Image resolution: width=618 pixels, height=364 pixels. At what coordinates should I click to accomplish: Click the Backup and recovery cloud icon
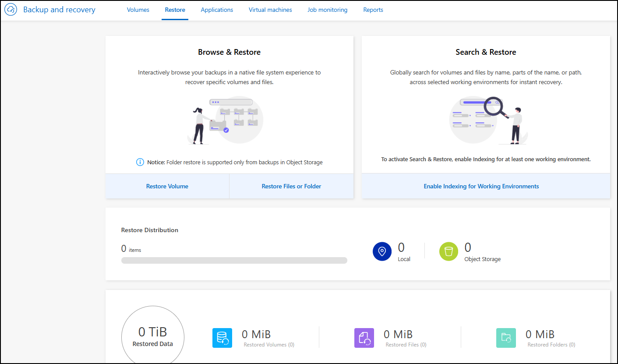click(11, 10)
